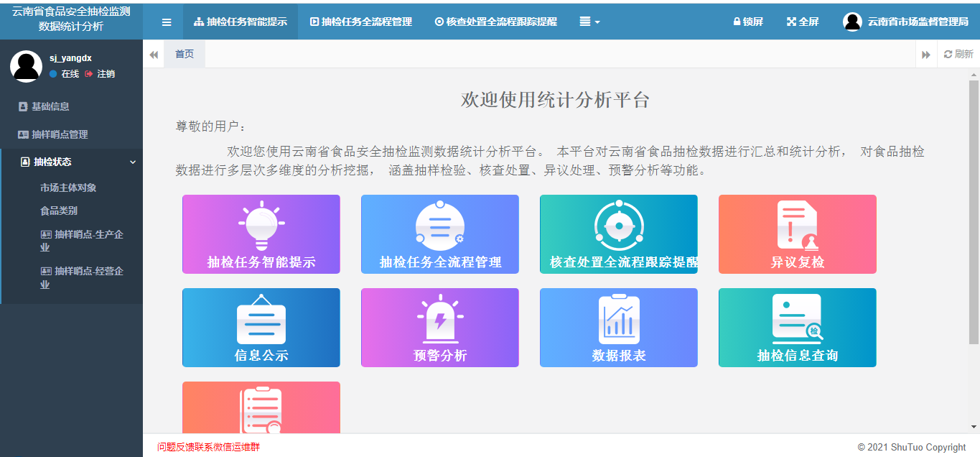980x457 pixels.
Task: Click © 2021 ShuTuo Copyright text
Action: (x=912, y=447)
